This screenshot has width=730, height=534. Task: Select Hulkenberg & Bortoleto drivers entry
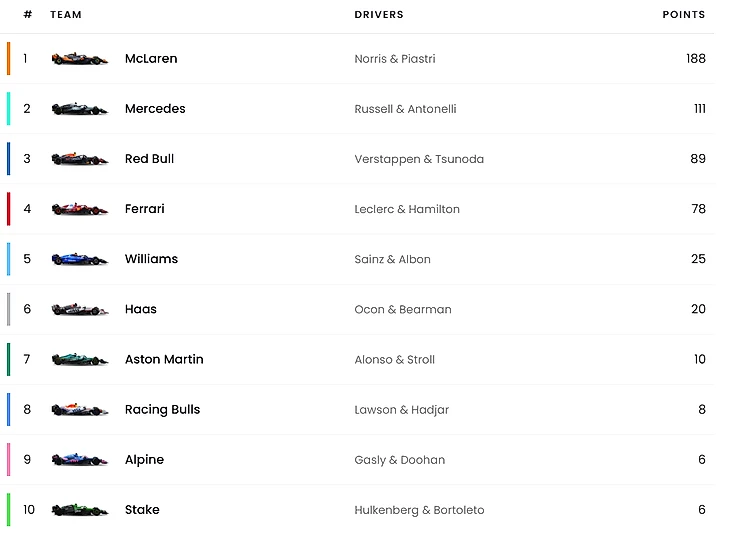pyautogui.click(x=419, y=510)
